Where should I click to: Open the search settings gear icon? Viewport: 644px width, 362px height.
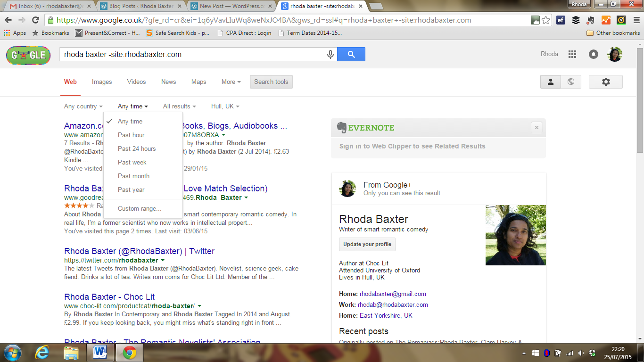pos(606,82)
